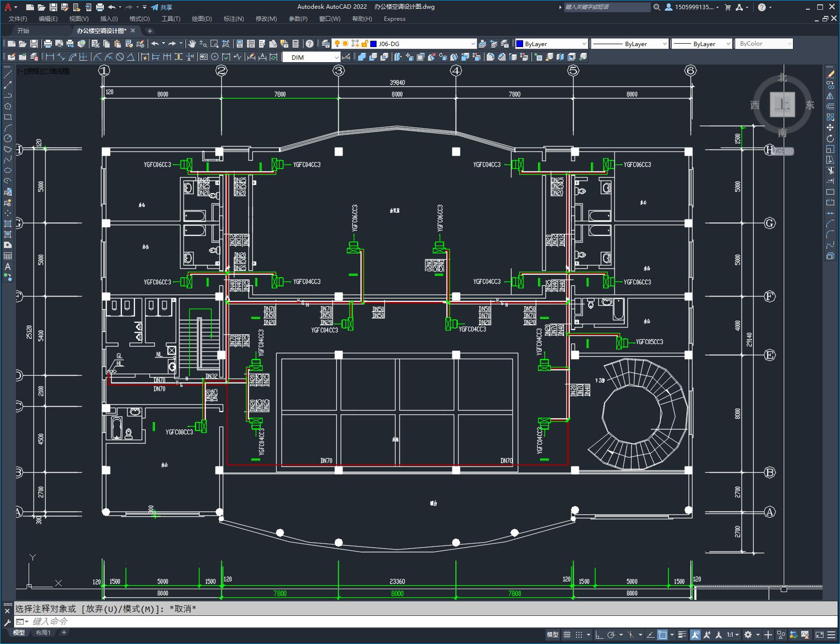Click the 共享 share button
The width and height of the screenshot is (840, 644).
(x=162, y=7)
